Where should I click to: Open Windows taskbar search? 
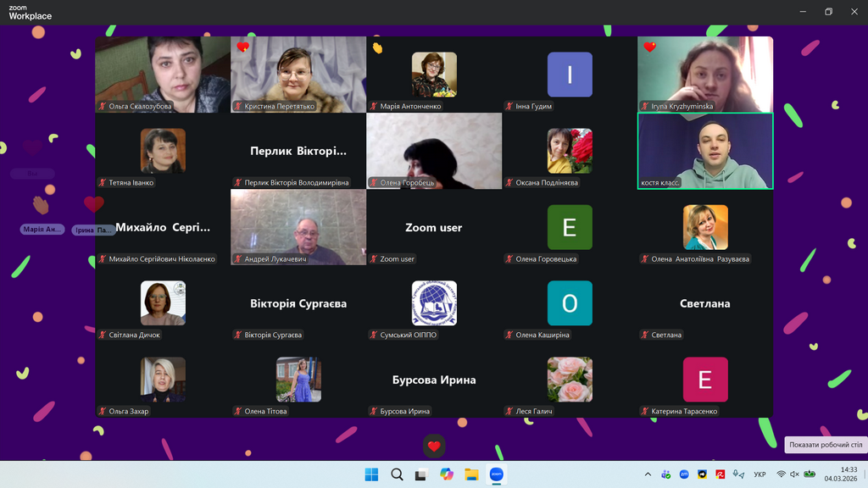pyautogui.click(x=397, y=474)
